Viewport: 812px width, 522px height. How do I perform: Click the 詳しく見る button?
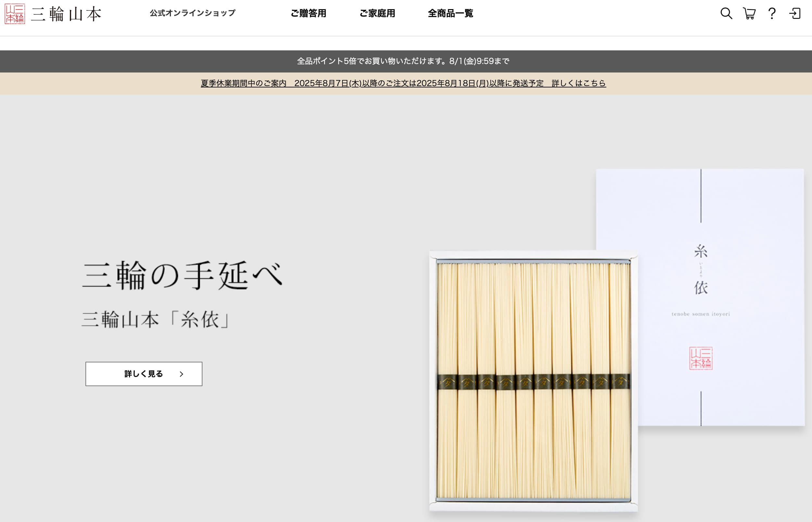pyautogui.click(x=144, y=374)
